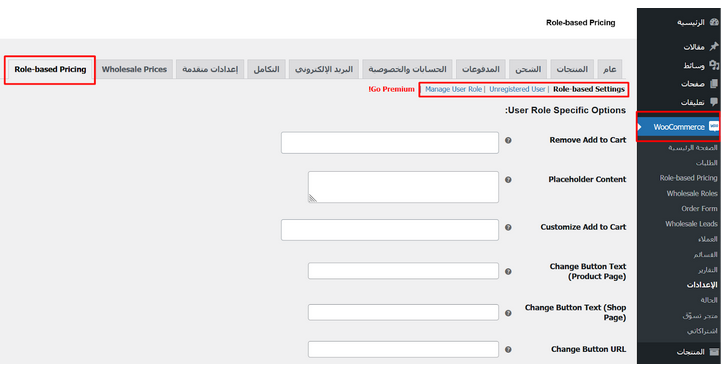
Task: Open الصفحة الرئيسية under WooCommerce
Action: tap(693, 148)
